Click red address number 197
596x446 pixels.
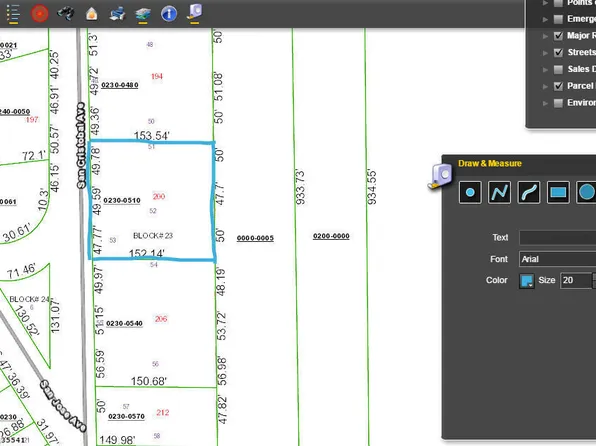tap(32, 120)
